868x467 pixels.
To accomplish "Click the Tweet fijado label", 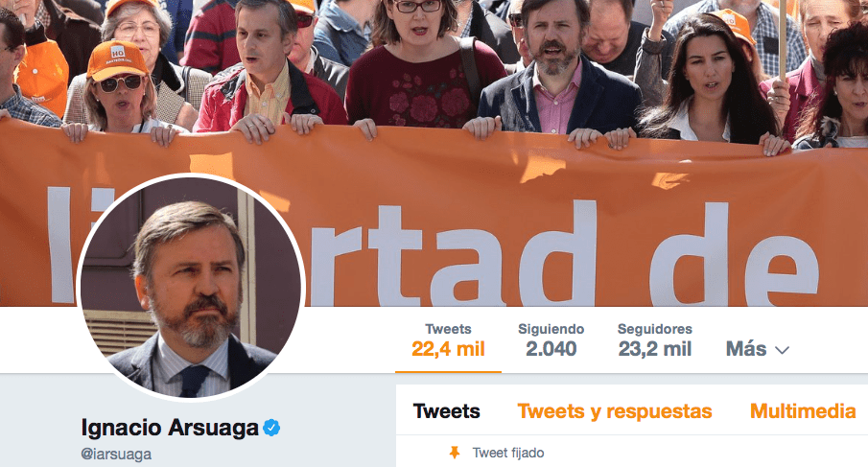I will (x=508, y=453).
